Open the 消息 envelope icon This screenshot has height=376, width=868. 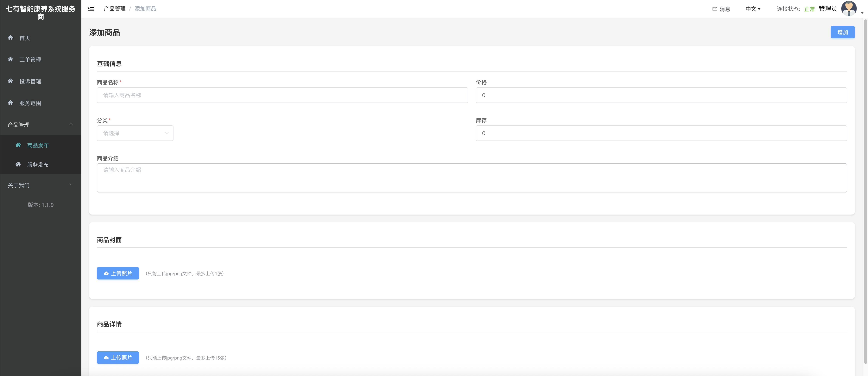715,9
